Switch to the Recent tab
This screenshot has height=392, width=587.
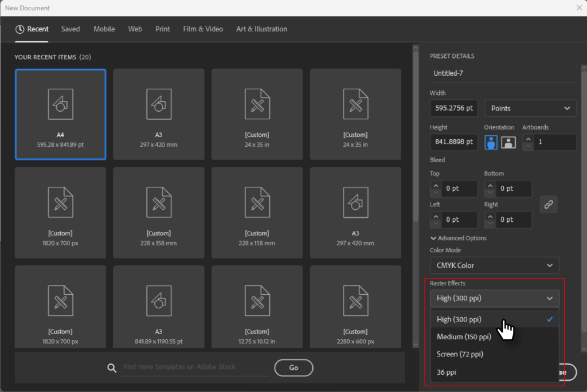pyautogui.click(x=32, y=29)
